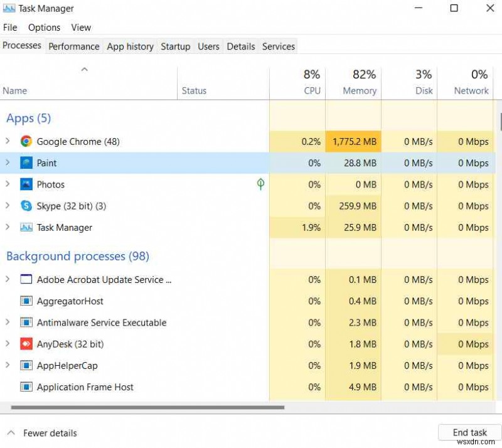502x448 pixels.
Task: Click the Skype process icon
Action: click(26, 206)
